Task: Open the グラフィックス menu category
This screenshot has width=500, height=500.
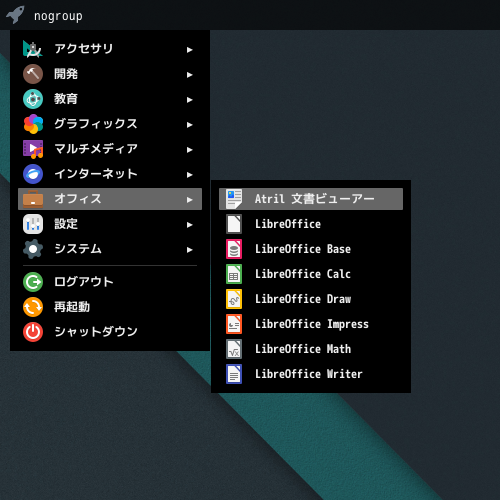Action: click(x=110, y=124)
